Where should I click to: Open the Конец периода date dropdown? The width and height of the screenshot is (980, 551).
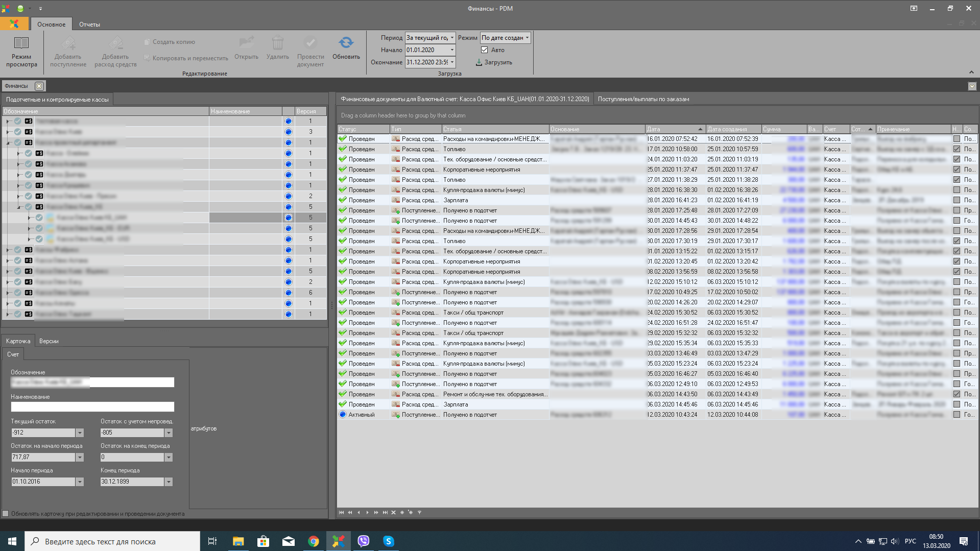pyautogui.click(x=169, y=482)
